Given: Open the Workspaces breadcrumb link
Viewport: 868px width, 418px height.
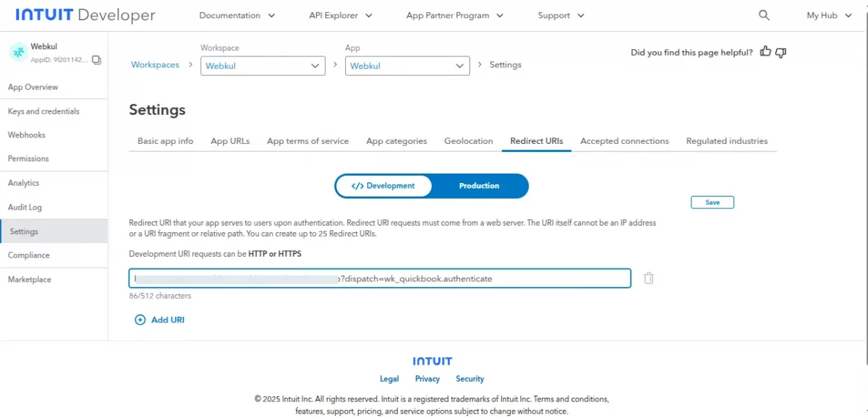Looking at the screenshot, I should tap(155, 65).
